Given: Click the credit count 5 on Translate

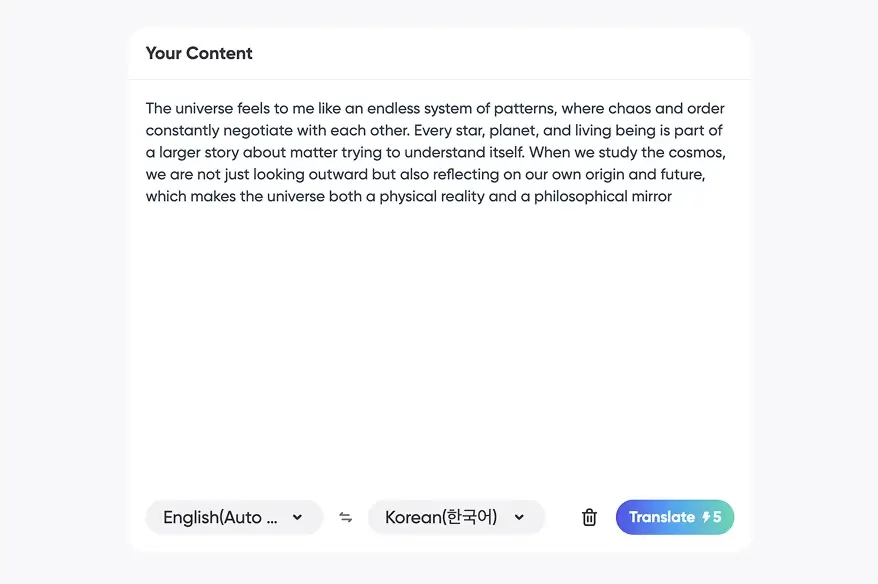Looking at the screenshot, I should (x=717, y=517).
